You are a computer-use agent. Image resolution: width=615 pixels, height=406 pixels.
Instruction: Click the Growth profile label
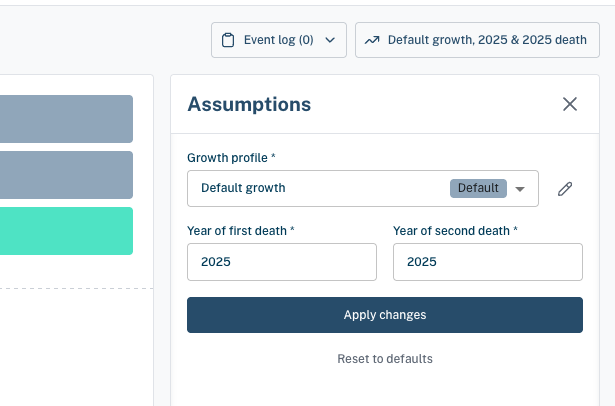click(x=231, y=158)
